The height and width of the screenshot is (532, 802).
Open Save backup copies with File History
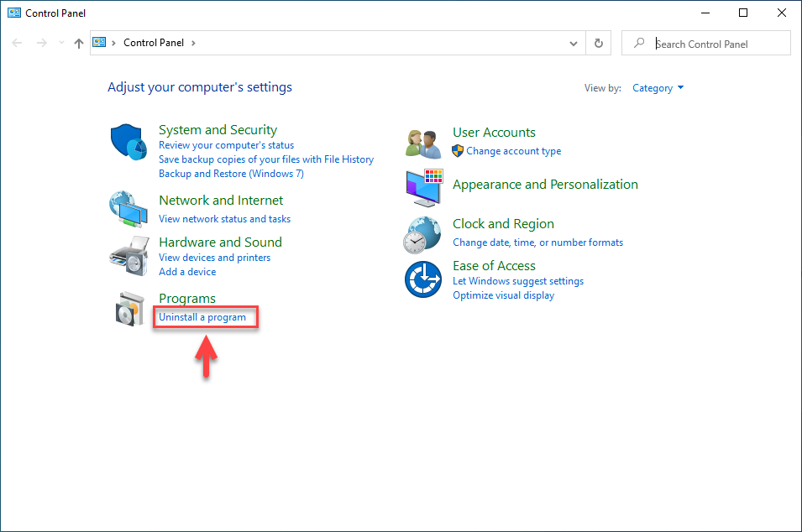point(266,159)
